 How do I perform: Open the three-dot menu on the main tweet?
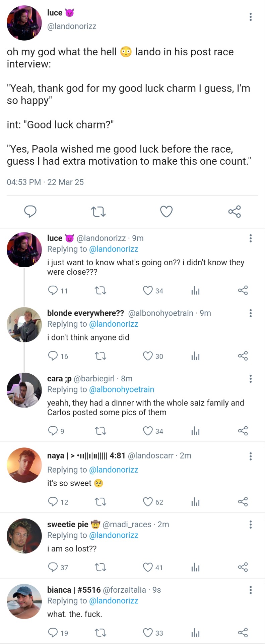pos(251,17)
